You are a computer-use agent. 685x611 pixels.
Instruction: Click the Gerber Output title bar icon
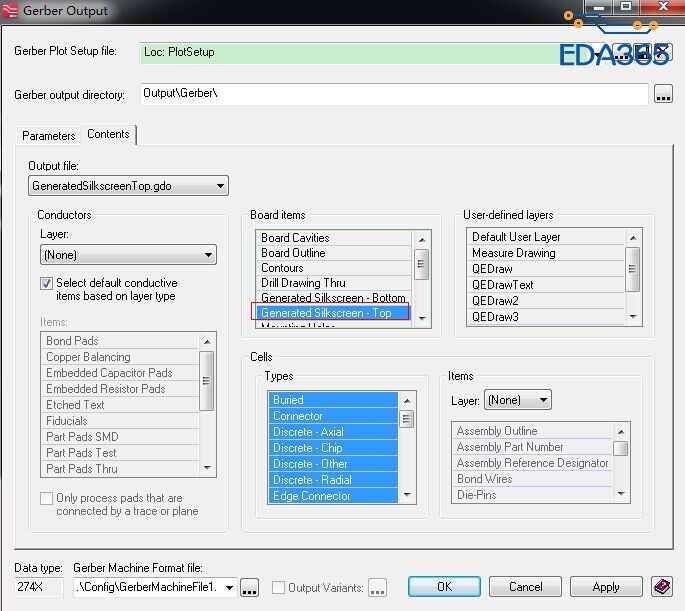point(10,10)
